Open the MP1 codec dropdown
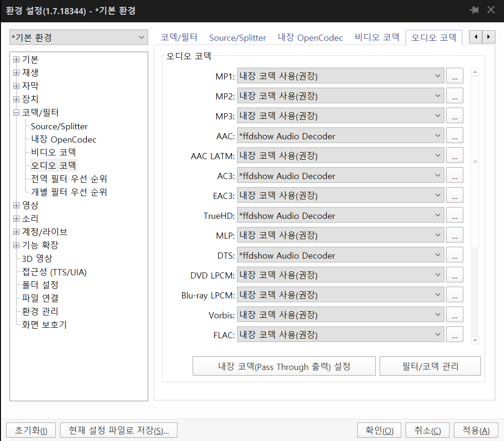The height and width of the screenshot is (441, 504). click(341, 76)
